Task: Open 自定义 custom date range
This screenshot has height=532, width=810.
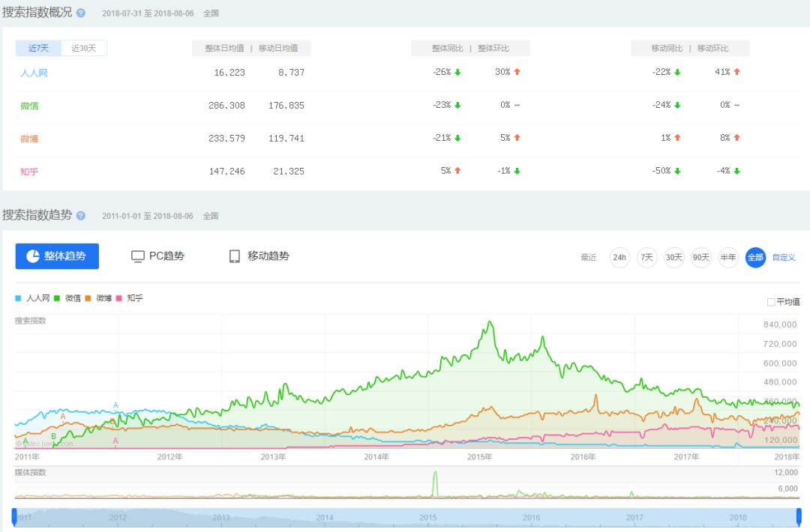Action: (x=784, y=258)
